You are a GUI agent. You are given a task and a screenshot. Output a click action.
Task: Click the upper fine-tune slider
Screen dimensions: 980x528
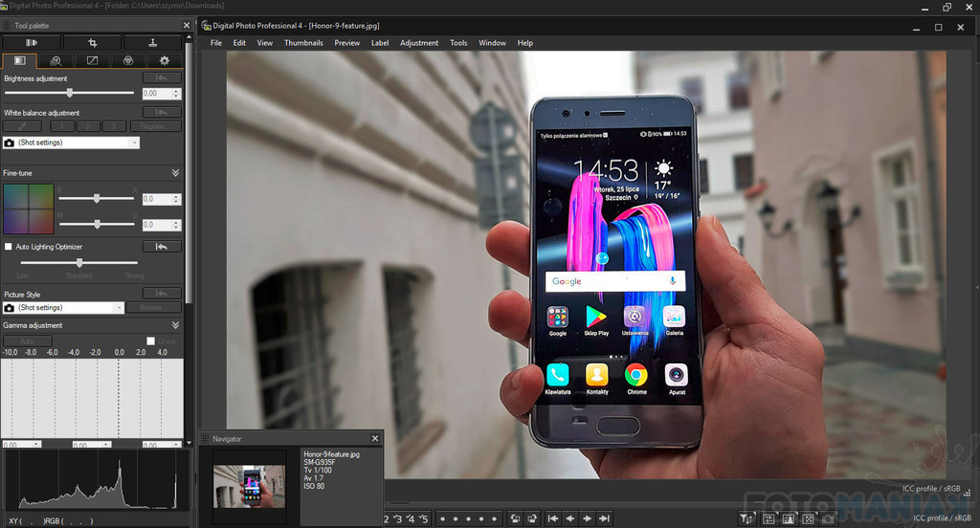(97, 199)
